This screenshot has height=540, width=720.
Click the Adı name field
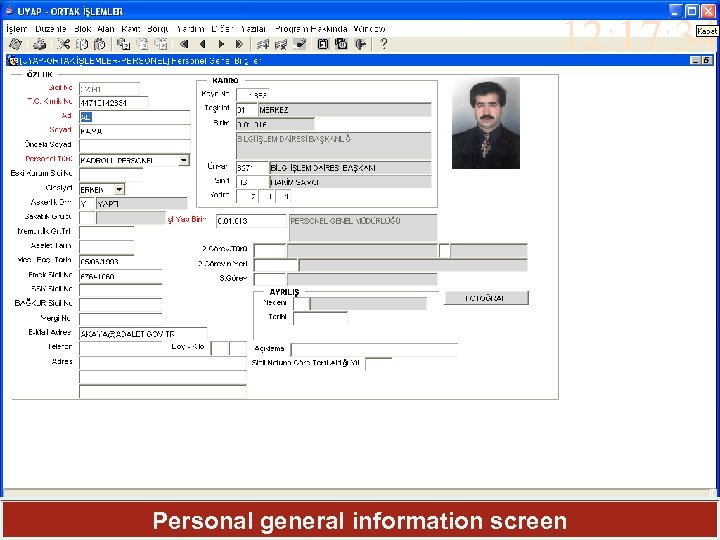click(x=135, y=117)
